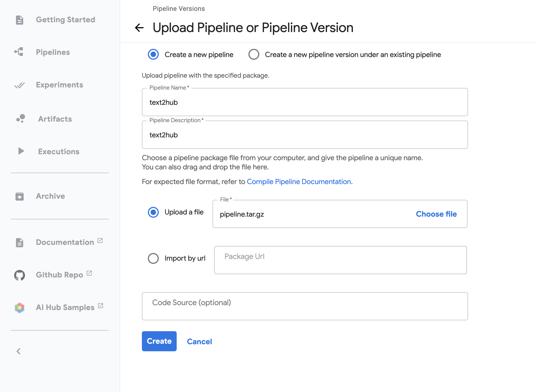Open the Pipeline Versions breadcrumb
The width and height of the screenshot is (536, 392).
pos(179,9)
